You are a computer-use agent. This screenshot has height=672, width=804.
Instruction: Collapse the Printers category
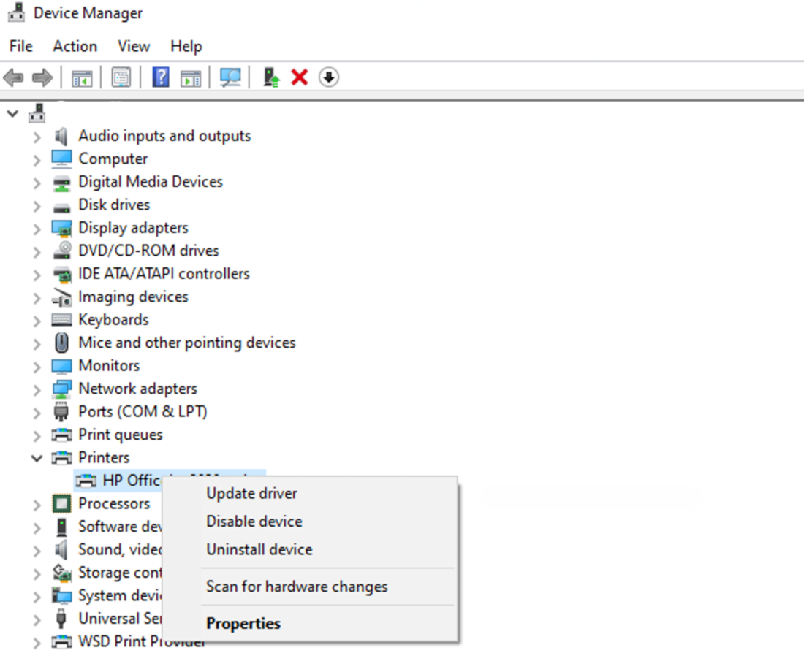[37, 457]
